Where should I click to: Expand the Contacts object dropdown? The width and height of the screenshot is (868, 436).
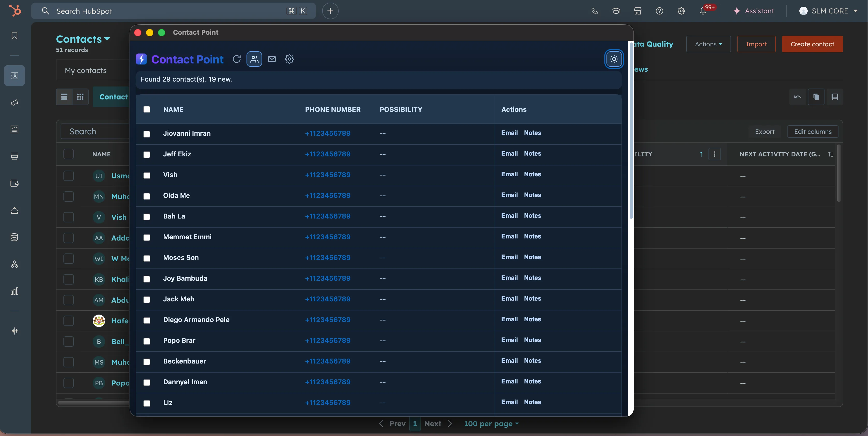83,39
